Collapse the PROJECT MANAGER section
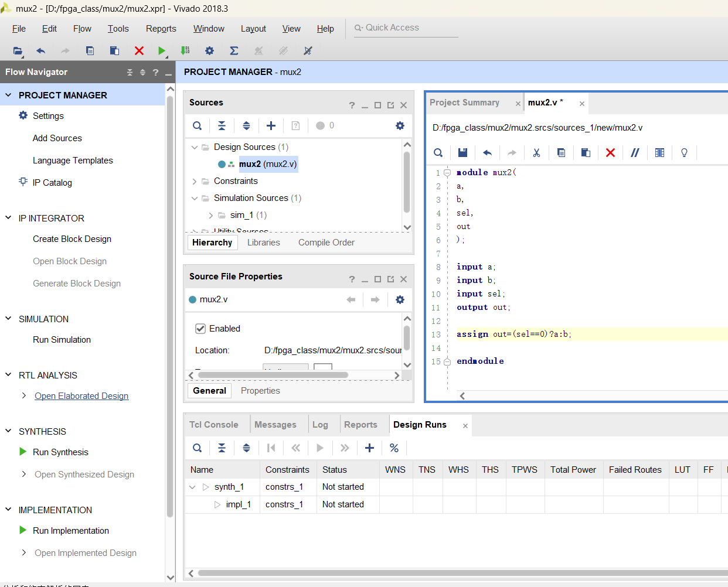This screenshot has height=587, width=728. click(x=8, y=95)
